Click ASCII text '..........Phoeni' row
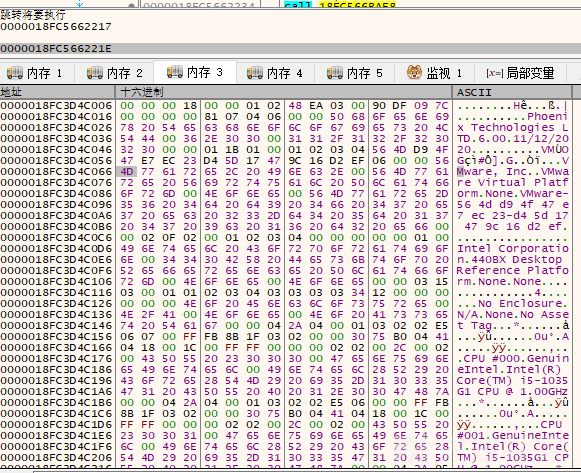The width and height of the screenshot is (581, 473). point(512,116)
